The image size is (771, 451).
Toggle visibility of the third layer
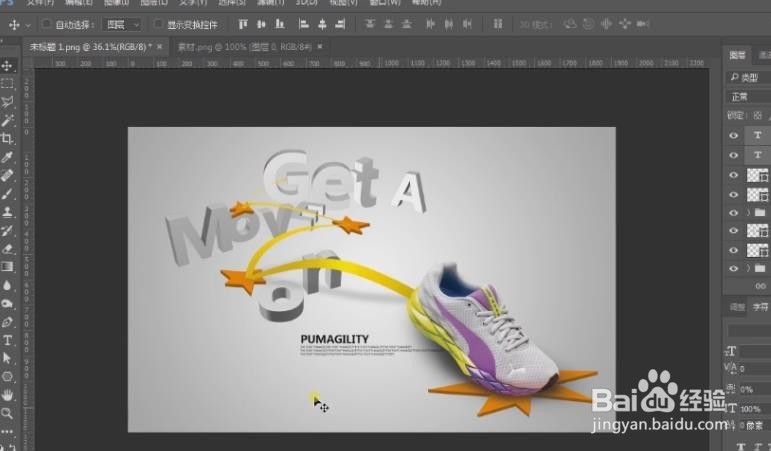click(734, 175)
